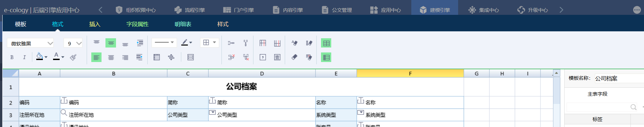The width and height of the screenshot is (644, 127).
Task: Open 流程引擎 in top navigation
Action: pos(190,10)
